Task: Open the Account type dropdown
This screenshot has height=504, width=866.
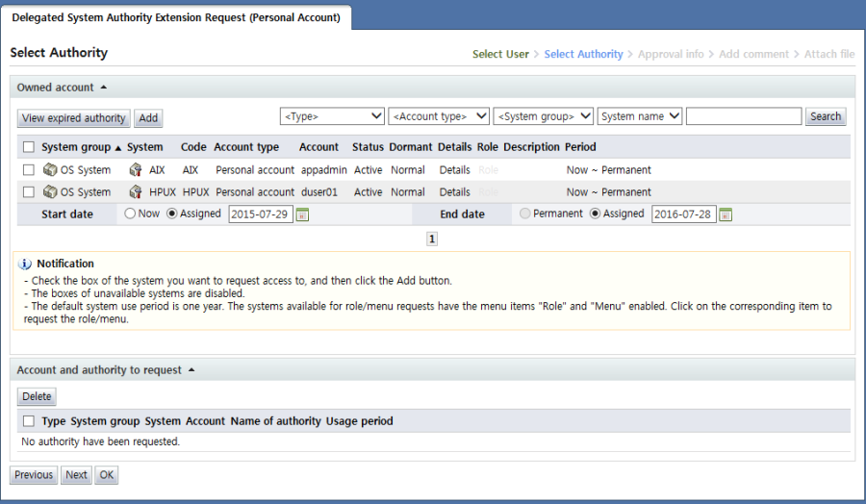Action: (439, 116)
